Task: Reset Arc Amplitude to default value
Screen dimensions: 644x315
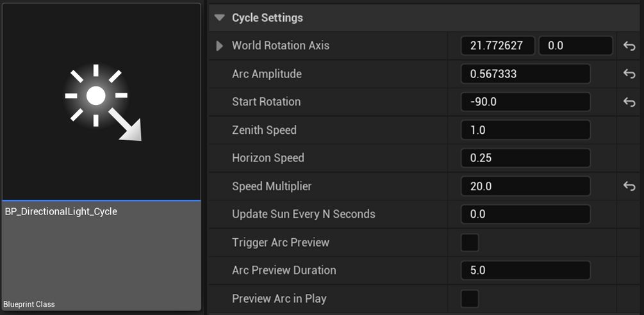Action: [x=629, y=74]
